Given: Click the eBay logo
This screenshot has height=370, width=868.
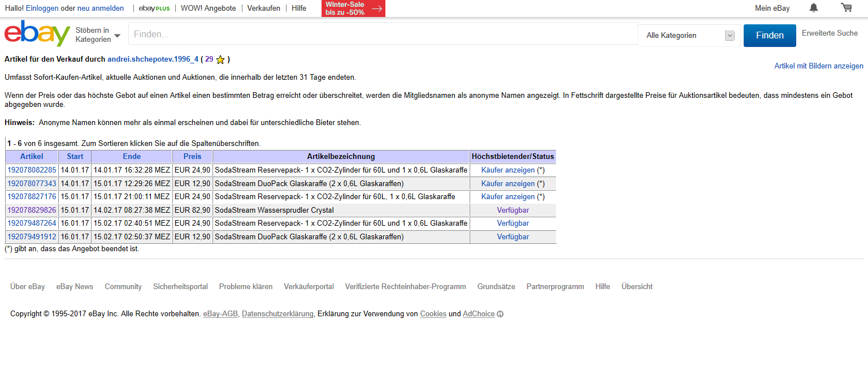Looking at the screenshot, I should [37, 33].
